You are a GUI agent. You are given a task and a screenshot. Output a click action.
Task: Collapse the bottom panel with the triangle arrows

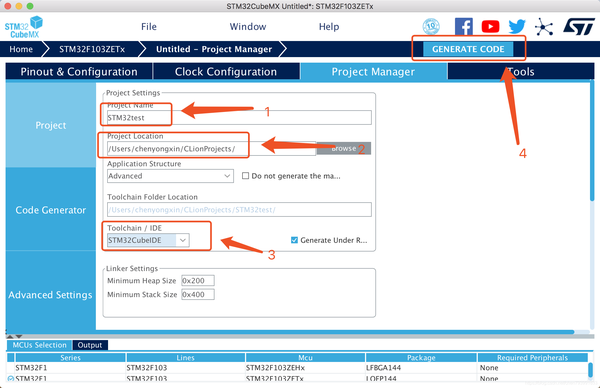(x=14, y=336)
